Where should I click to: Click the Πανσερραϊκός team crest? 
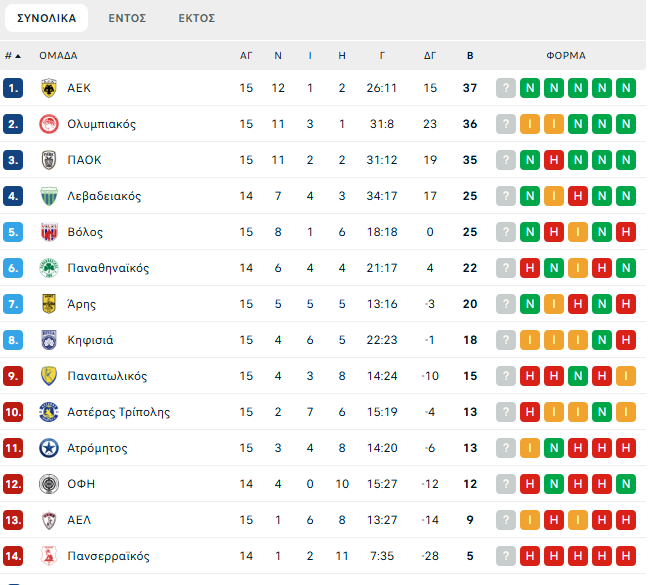(x=48, y=556)
